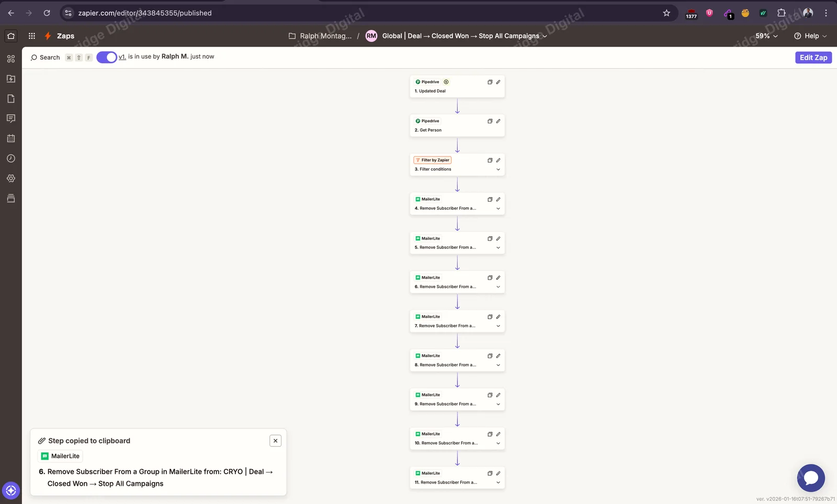Image resolution: width=837 pixels, height=504 pixels.
Task: Copy step 9 Remove Subscriber
Action: point(490,395)
